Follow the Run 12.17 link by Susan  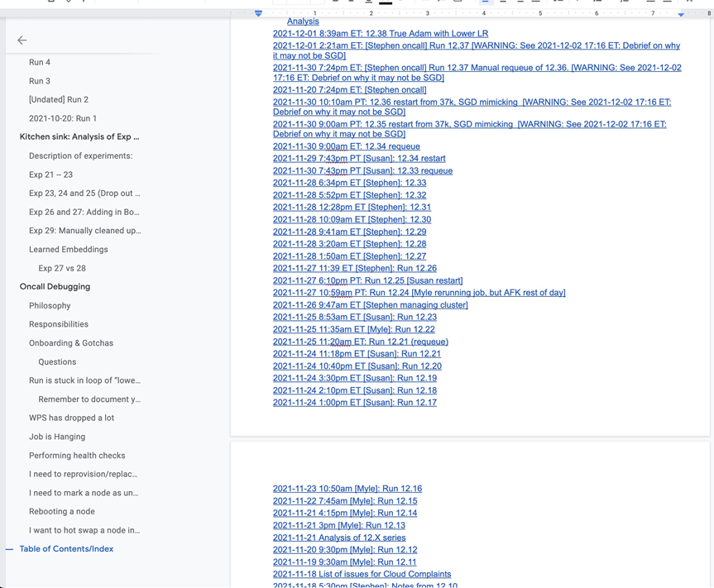tap(354, 403)
